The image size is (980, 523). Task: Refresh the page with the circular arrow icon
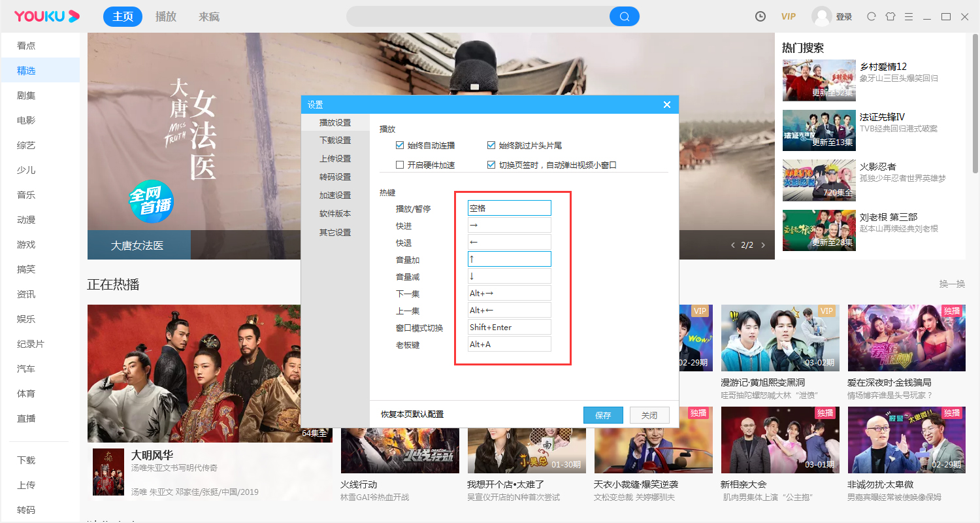tap(871, 16)
